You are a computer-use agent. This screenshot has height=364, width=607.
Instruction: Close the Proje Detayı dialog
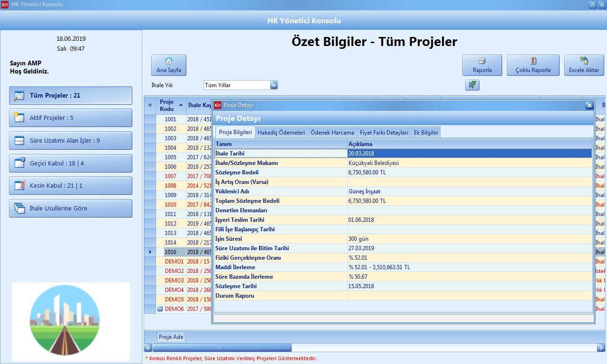[589, 105]
